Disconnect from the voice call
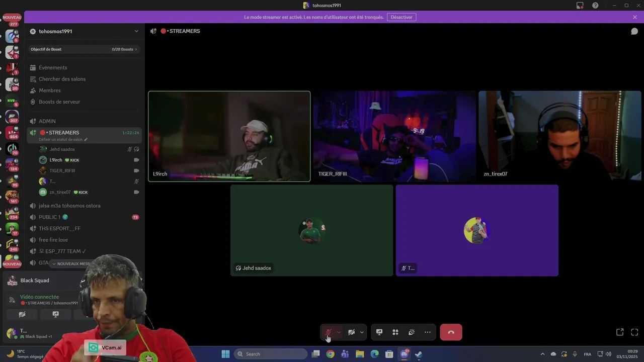Image resolution: width=644 pixels, height=362 pixels. coord(451,332)
